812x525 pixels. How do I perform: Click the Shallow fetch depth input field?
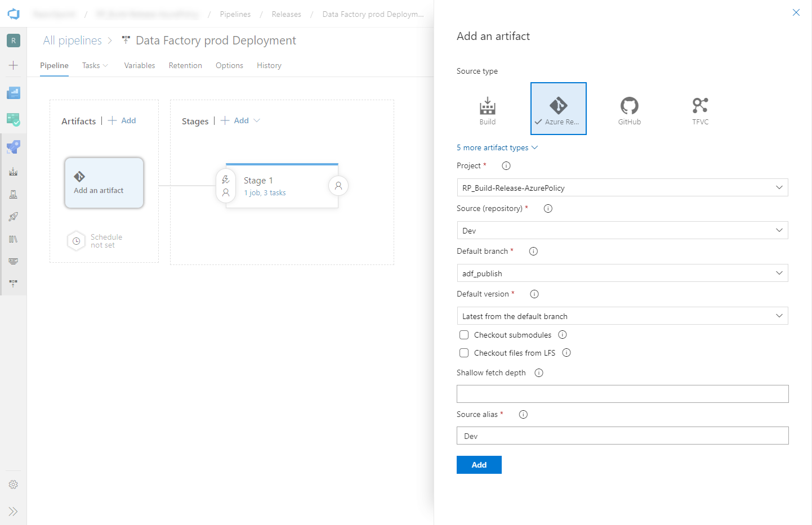click(622, 394)
